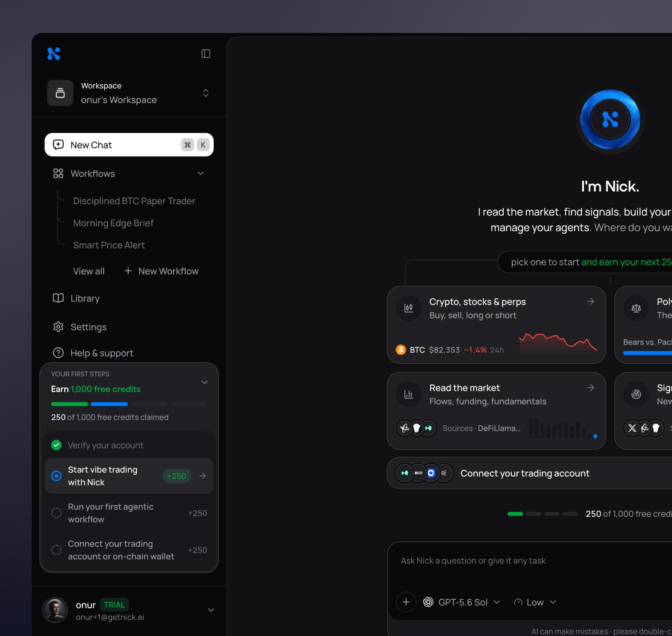Open the Library book icon
672x636 pixels.
58,298
